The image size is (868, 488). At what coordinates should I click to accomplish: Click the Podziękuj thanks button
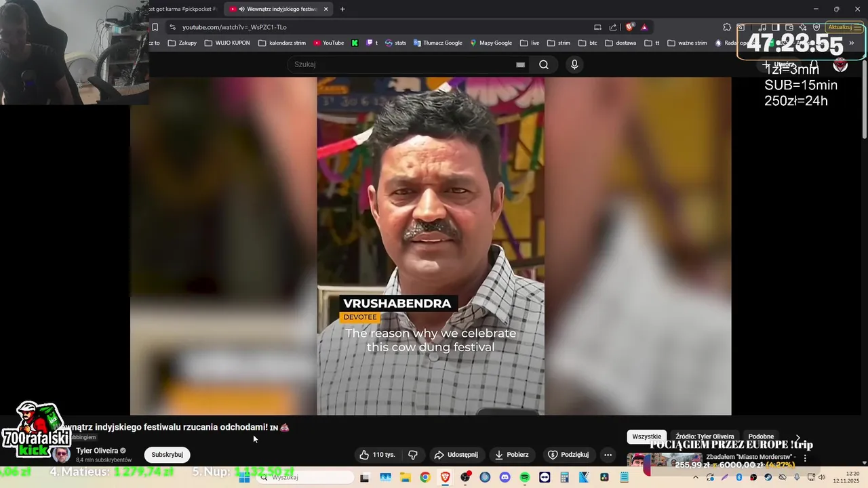click(x=568, y=455)
